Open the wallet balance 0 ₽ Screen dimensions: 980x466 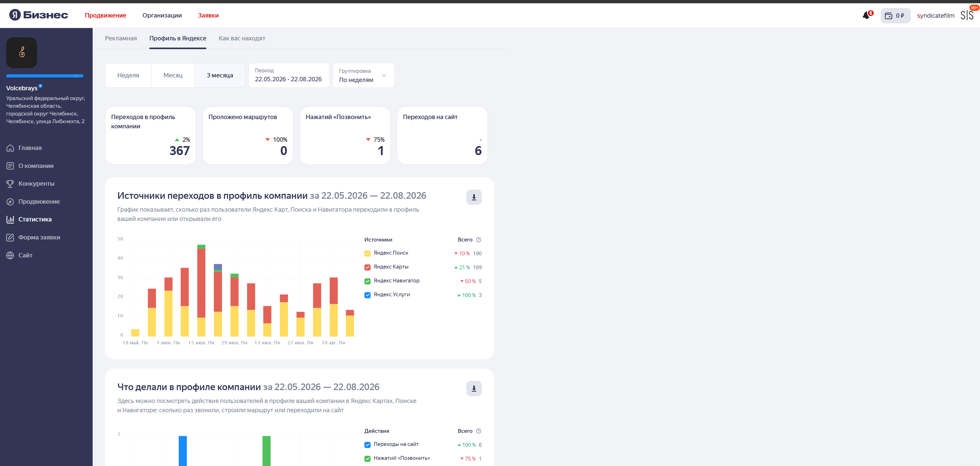click(x=895, y=16)
